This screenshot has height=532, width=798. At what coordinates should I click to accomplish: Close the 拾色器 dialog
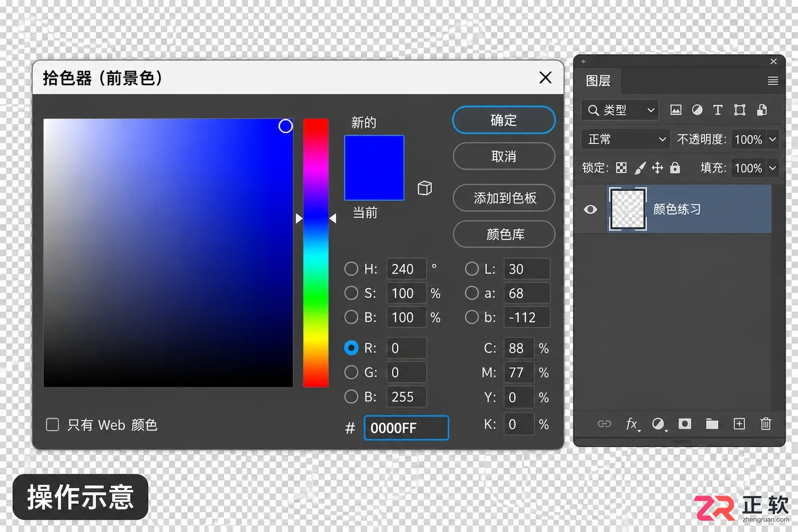(x=545, y=78)
